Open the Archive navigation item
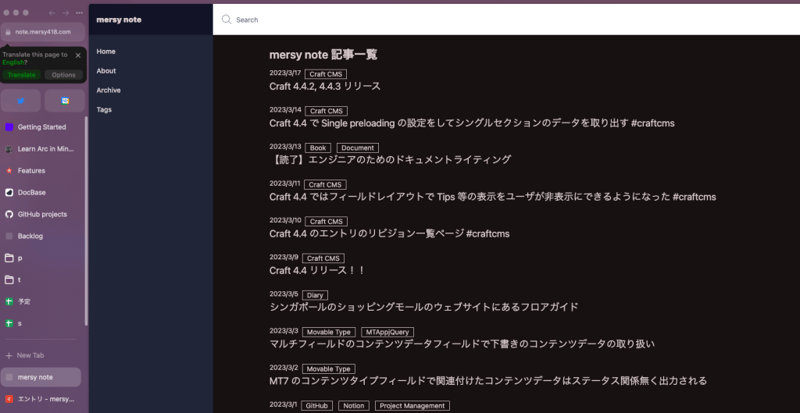Viewport: 800px width, 413px height. (x=109, y=90)
